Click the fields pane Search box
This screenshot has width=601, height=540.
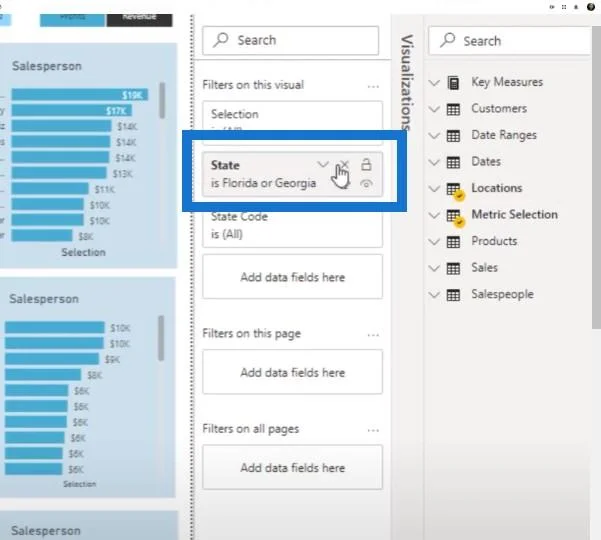[x=509, y=41]
